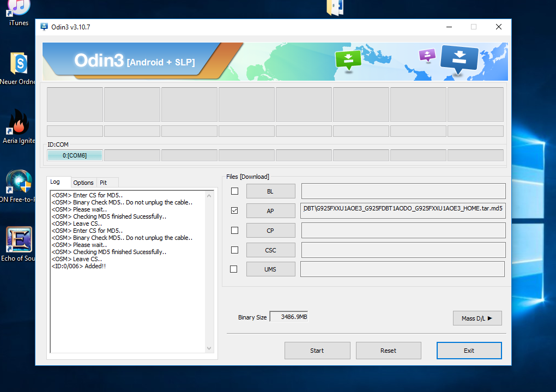Click the AP file select button
The height and width of the screenshot is (392, 556).
[x=270, y=211]
